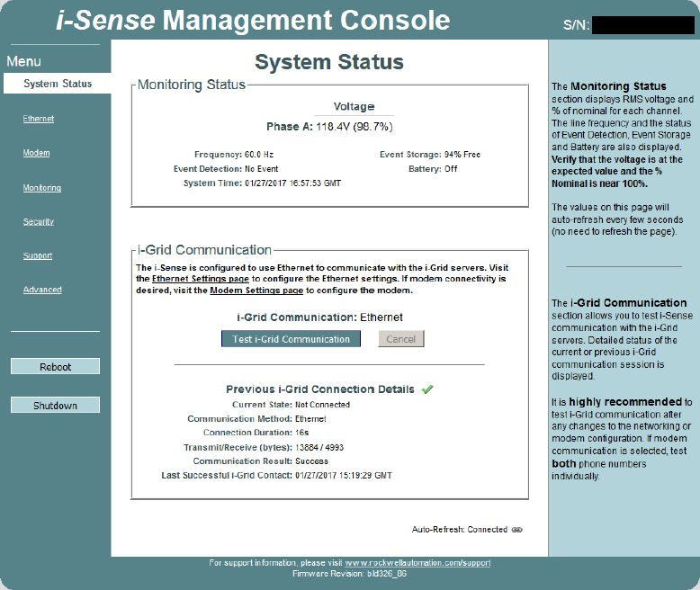Click the Cancel button
Screen dimensions: 700x590
[401, 339]
